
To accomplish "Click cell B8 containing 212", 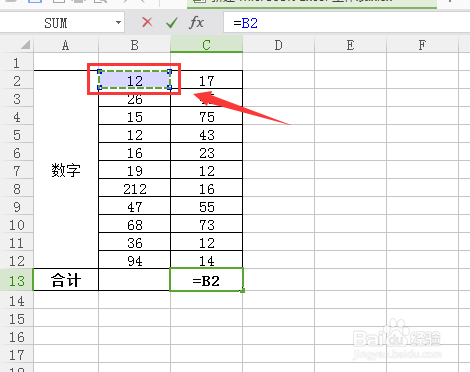I will coord(135,188).
